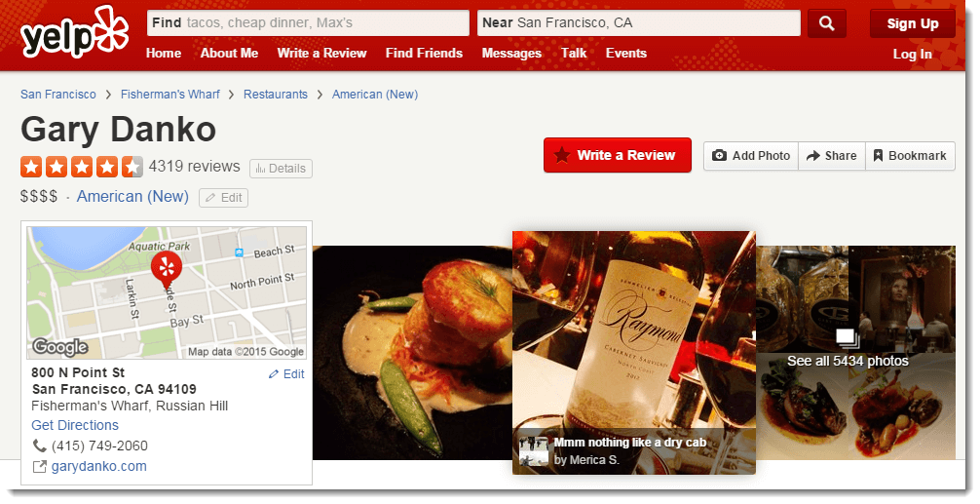
Task: Click the 800 N Point St address line
Action: (78, 372)
